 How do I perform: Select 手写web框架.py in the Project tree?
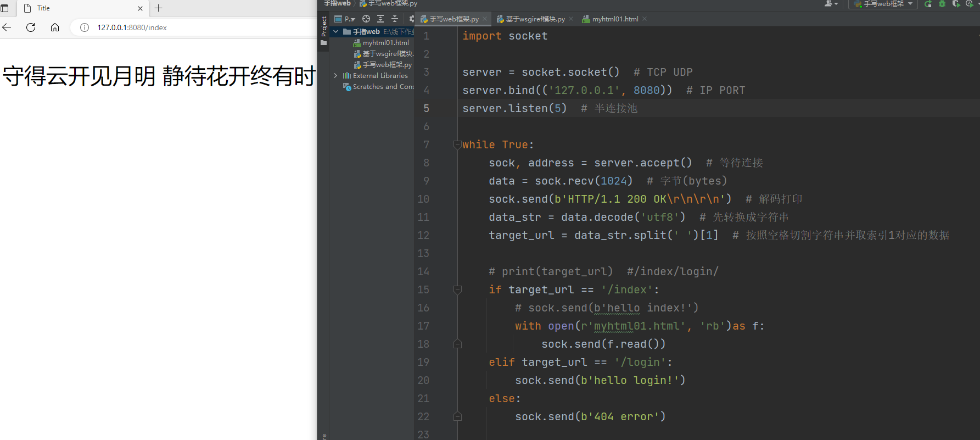[x=383, y=65]
